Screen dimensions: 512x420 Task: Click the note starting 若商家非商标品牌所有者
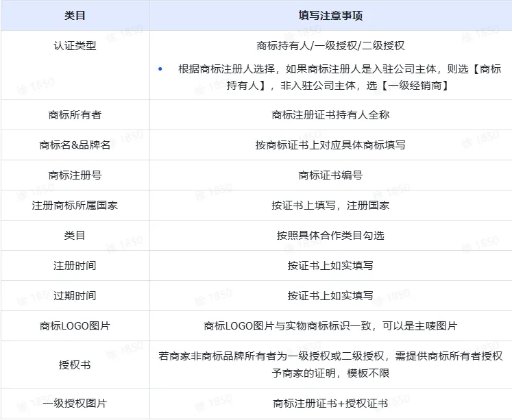point(330,365)
